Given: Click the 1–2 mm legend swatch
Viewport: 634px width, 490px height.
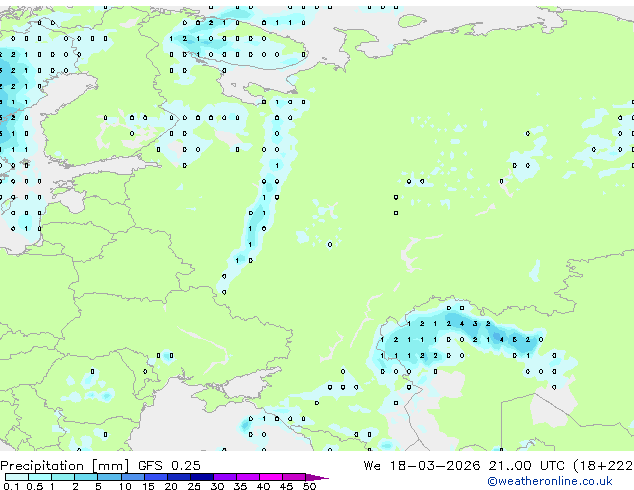Looking at the screenshot, I should pyautogui.click(x=63, y=477).
